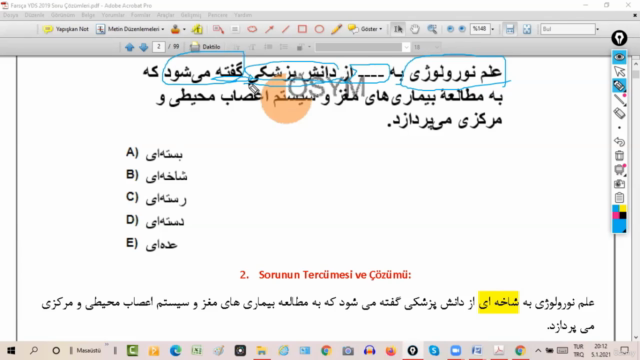
Task: Open the Pencere menu
Action: click(218, 15)
